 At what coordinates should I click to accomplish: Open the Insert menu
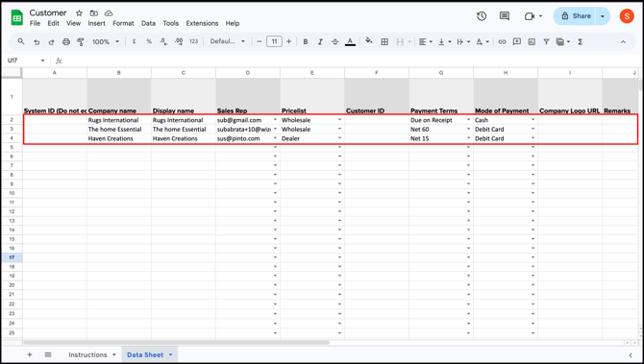(x=96, y=23)
